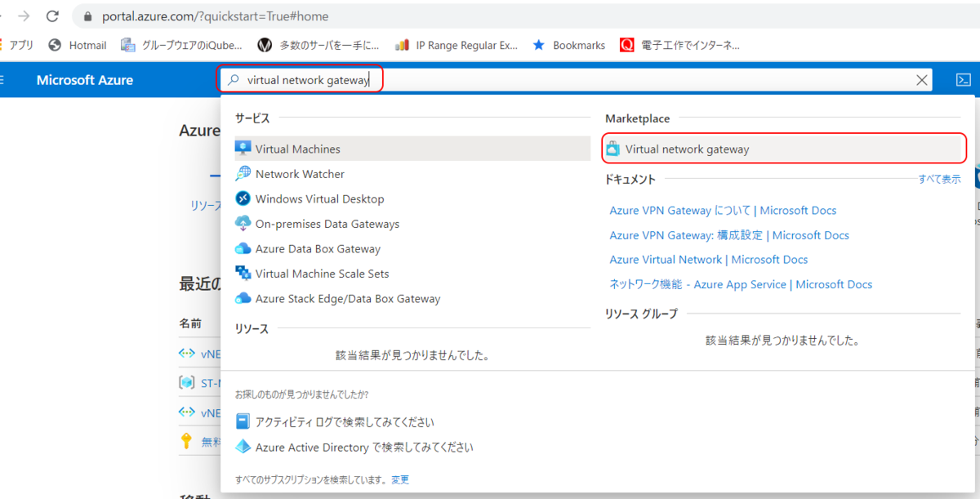This screenshot has height=499, width=980.
Task: Select Virtual Machine Scale Sets result
Action: 412,273
